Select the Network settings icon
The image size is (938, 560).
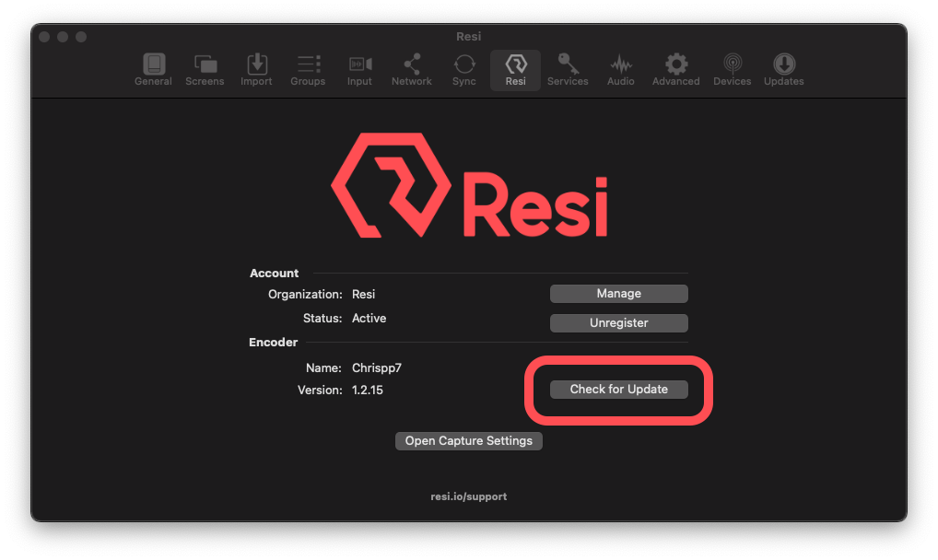point(411,69)
